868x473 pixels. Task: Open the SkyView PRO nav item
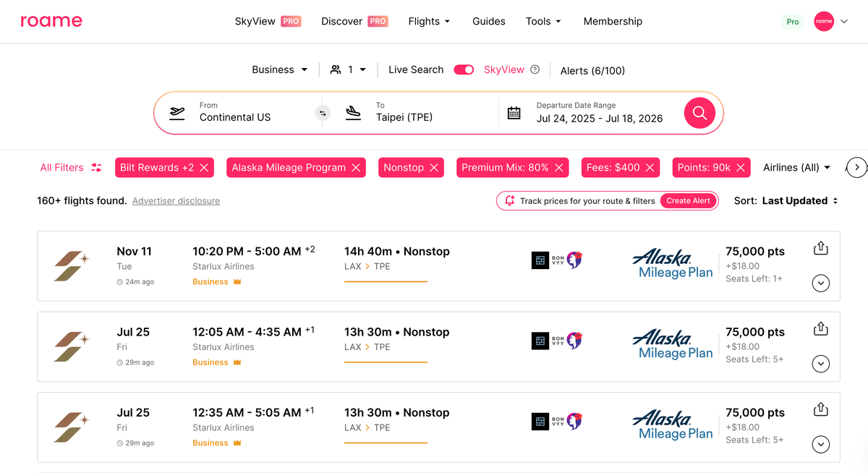pos(268,22)
